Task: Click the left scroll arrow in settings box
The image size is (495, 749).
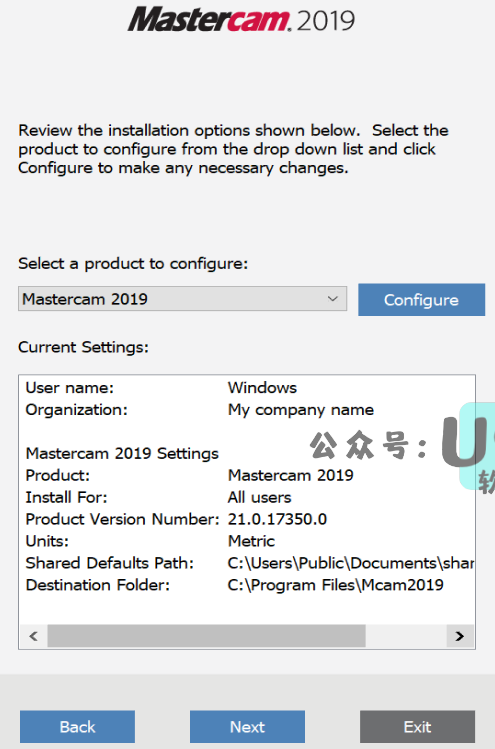Action: 33,636
